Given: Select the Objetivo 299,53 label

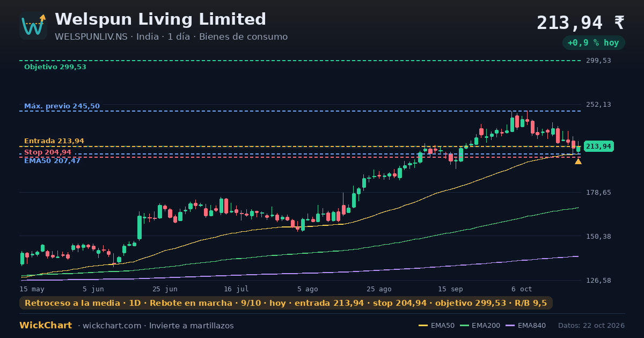Looking at the screenshot, I should 55,67.
